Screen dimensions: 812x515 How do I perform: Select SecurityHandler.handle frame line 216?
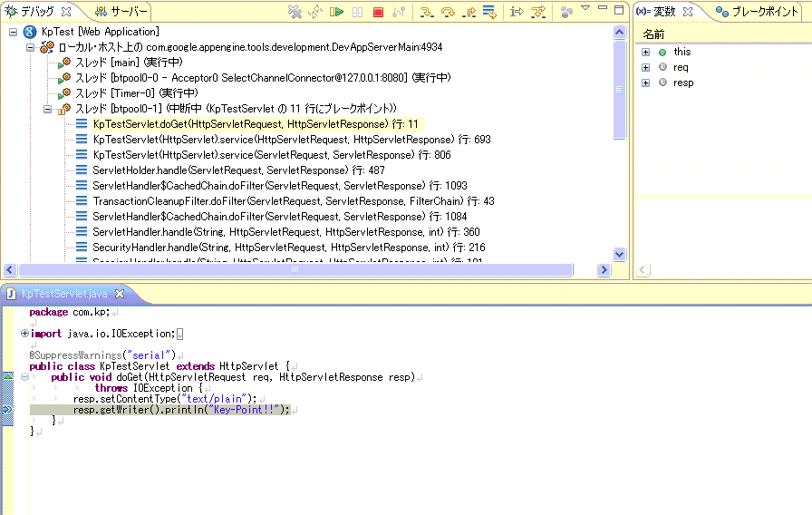point(289,248)
